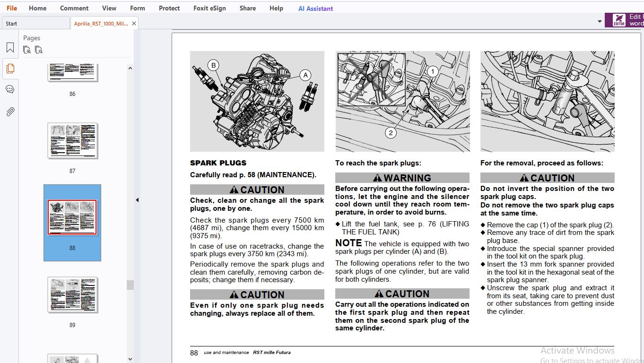This screenshot has height=363, width=644.
Task: Close the Aprilia_RST_1000 document tab
Action: (x=134, y=23)
